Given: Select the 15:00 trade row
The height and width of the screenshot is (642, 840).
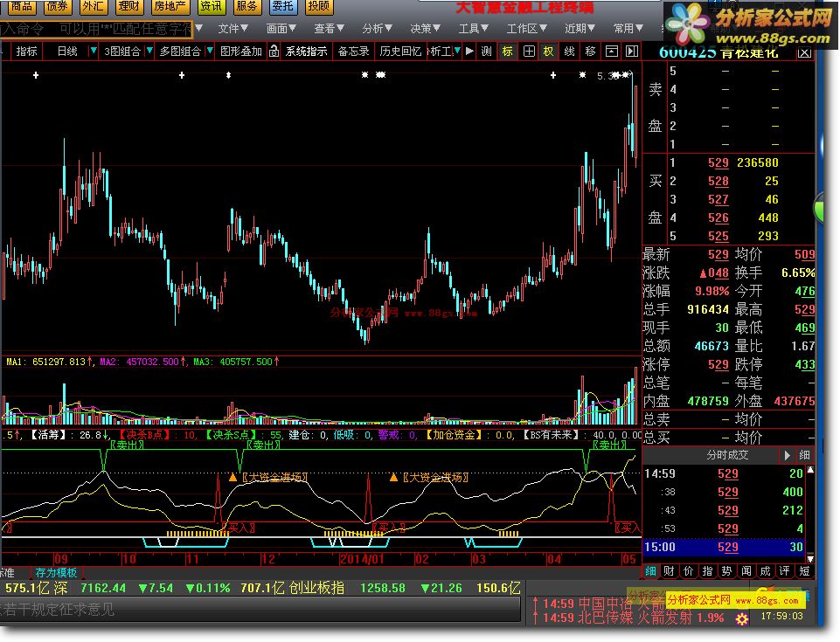Looking at the screenshot, I should click(725, 547).
